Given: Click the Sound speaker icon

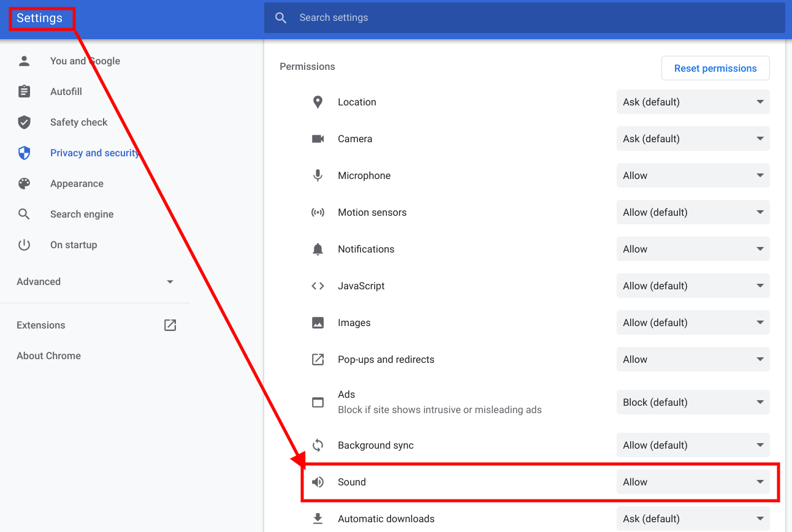Looking at the screenshot, I should (318, 482).
